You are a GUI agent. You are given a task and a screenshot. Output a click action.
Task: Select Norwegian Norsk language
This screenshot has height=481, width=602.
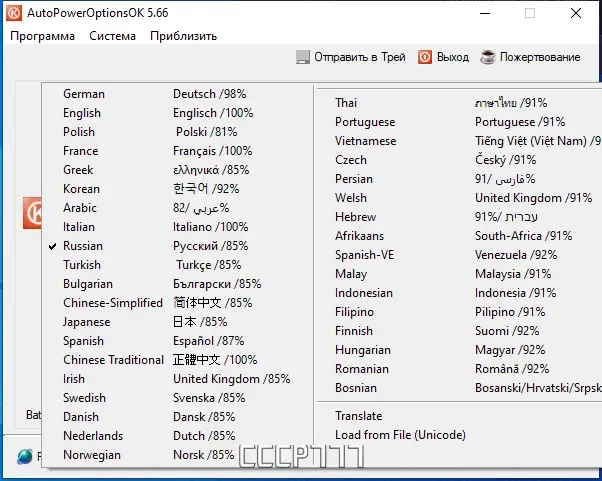pyautogui.click(x=178, y=455)
